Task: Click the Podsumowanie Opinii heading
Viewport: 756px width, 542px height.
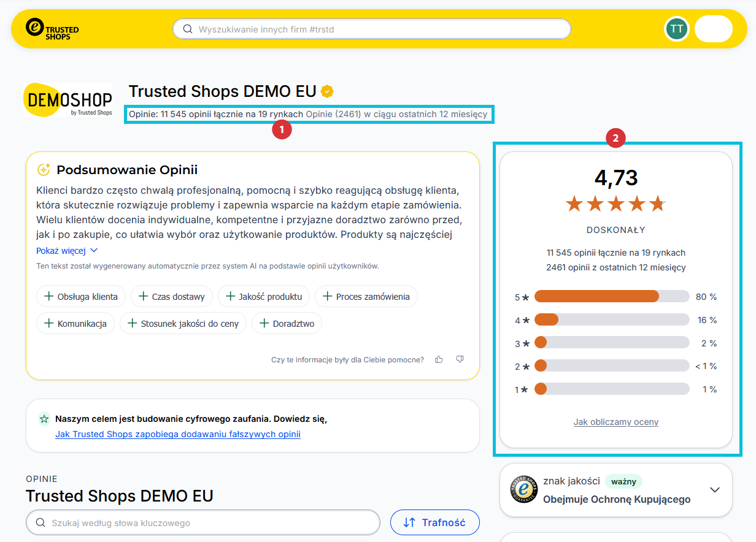Action: (127, 170)
